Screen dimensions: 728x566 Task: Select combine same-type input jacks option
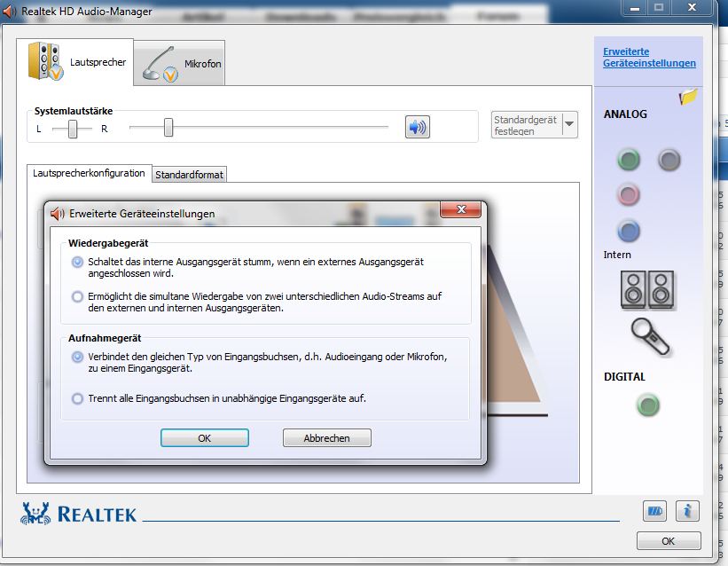[x=77, y=357]
